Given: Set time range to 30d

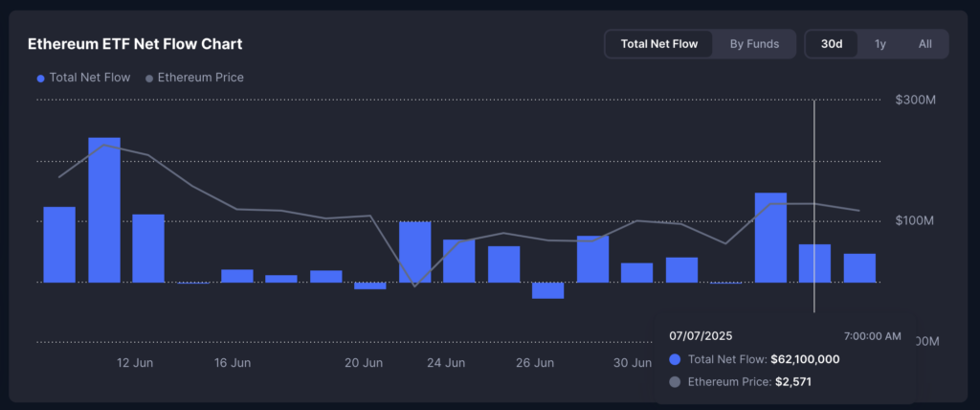Looking at the screenshot, I should click(x=832, y=44).
